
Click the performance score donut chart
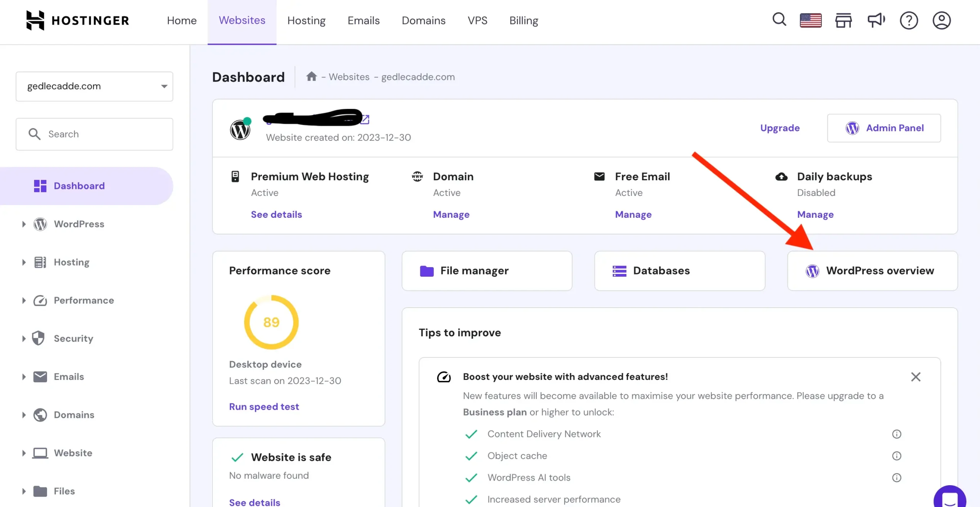point(271,322)
